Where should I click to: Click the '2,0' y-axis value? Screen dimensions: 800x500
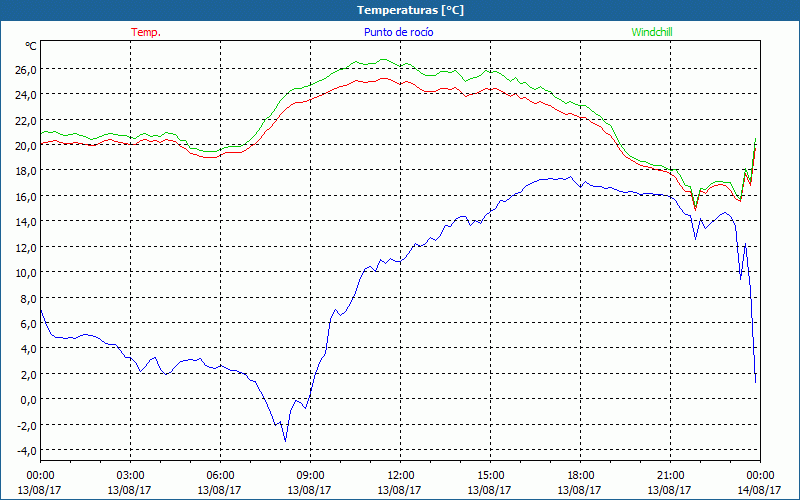point(29,374)
